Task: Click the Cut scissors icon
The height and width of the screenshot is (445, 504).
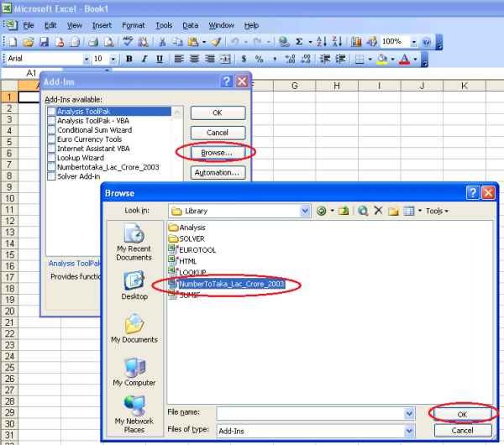Action: coord(162,42)
